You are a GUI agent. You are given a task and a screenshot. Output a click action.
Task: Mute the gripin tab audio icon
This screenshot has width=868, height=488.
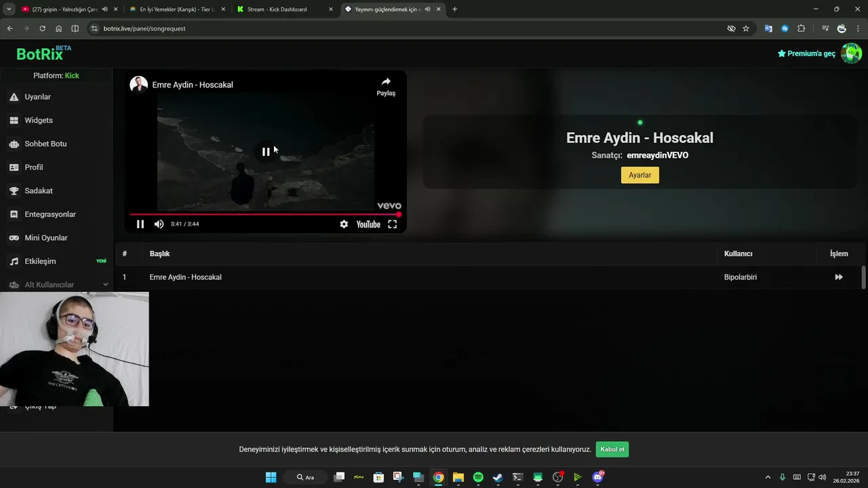click(104, 9)
